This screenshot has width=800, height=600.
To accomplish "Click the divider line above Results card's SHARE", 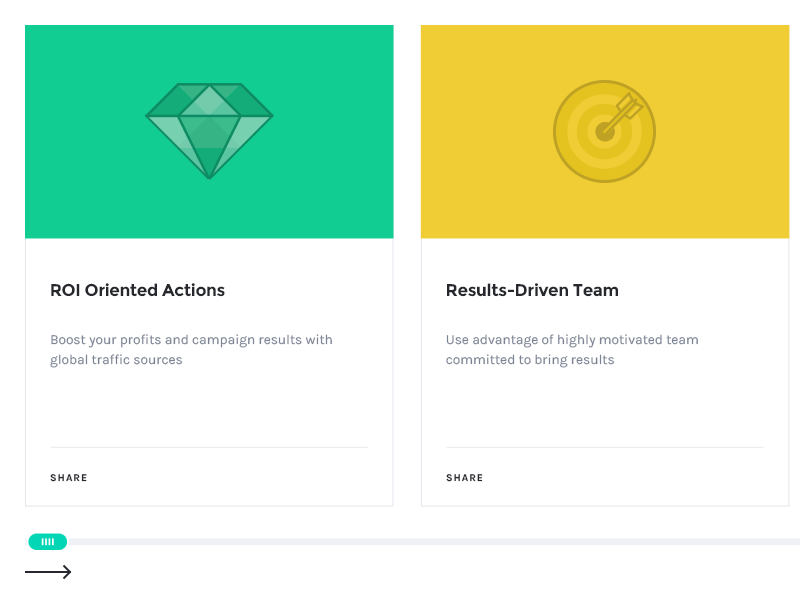I will (x=604, y=447).
